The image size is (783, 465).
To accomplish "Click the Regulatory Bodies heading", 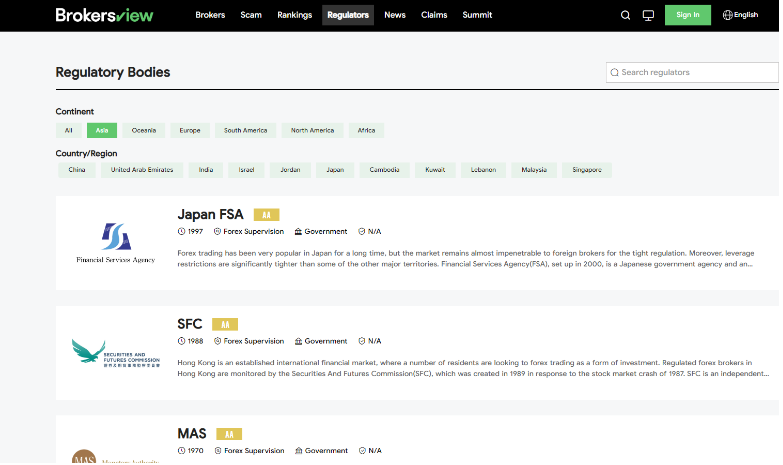I will tap(113, 72).
